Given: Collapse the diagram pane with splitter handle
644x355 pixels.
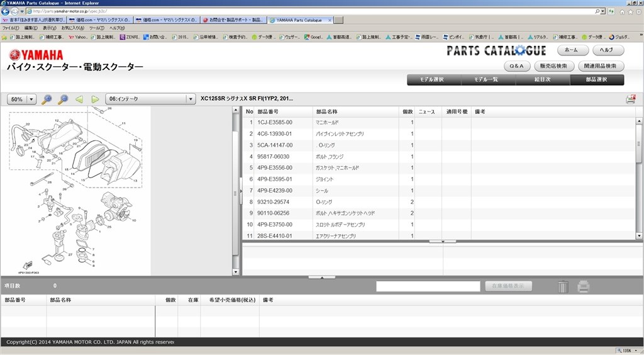Looking at the screenshot, I should [x=241, y=192].
